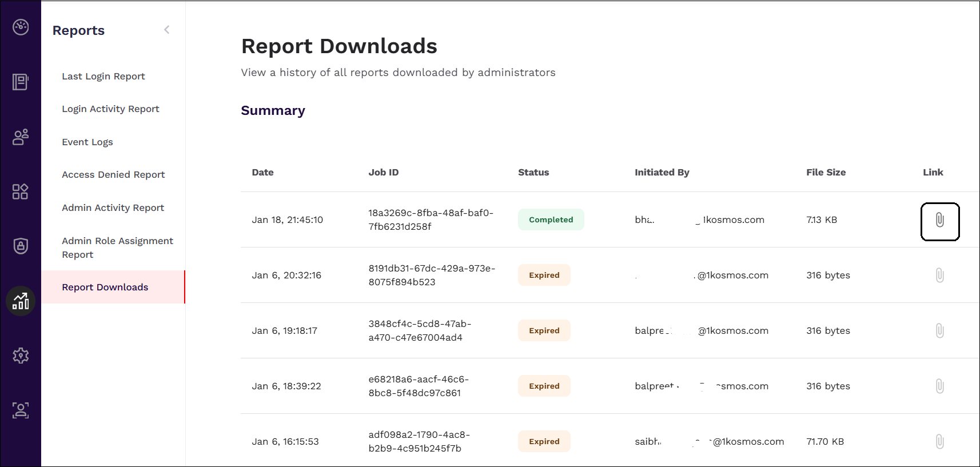Open the settings gear icon in sidebar

pyautogui.click(x=21, y=356)
